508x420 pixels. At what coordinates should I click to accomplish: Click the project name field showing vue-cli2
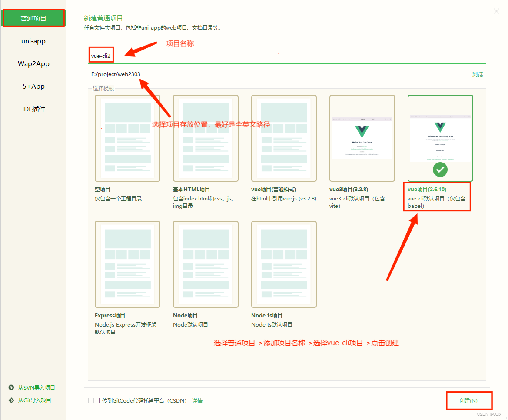101,55
